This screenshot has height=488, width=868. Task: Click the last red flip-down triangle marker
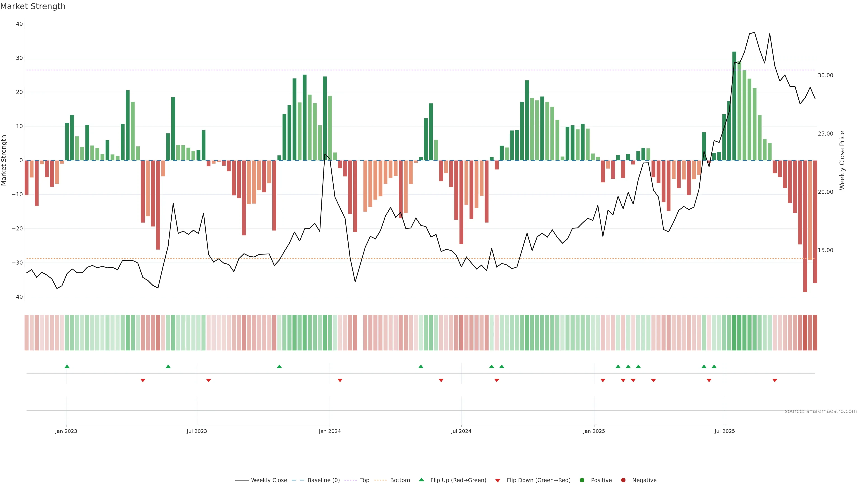click(775, 380)
